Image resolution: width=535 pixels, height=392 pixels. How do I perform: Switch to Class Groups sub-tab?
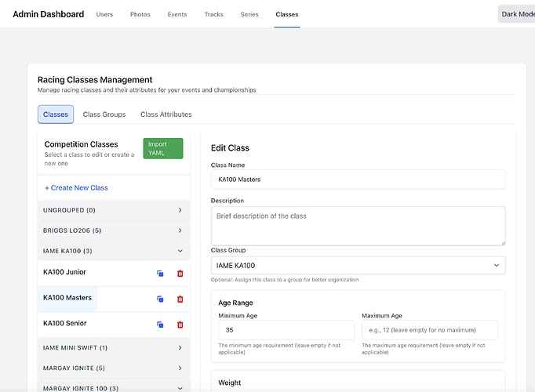104,114
